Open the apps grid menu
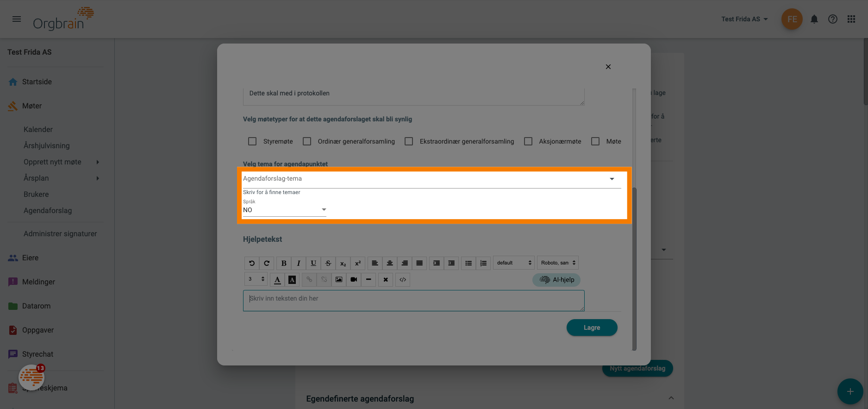Image resolution: width=868 pixels, height=409 pixels. [851, 19]
